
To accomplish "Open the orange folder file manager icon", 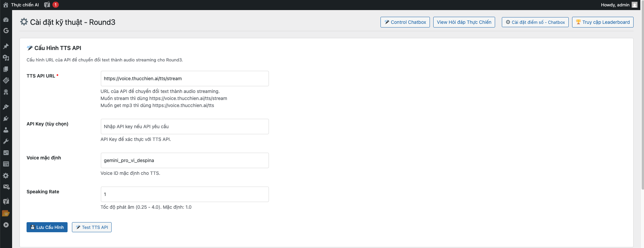I will coord(6,213).
